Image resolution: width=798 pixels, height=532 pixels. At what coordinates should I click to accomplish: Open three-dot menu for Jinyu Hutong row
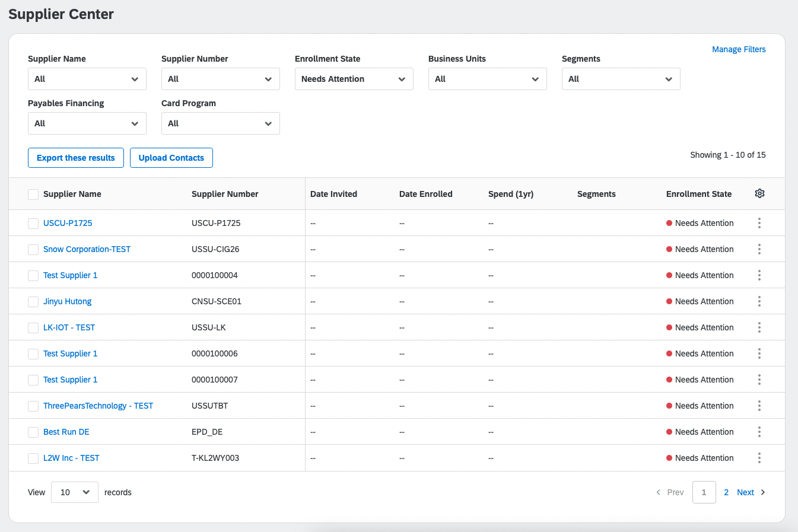click(x=759, y=301)
